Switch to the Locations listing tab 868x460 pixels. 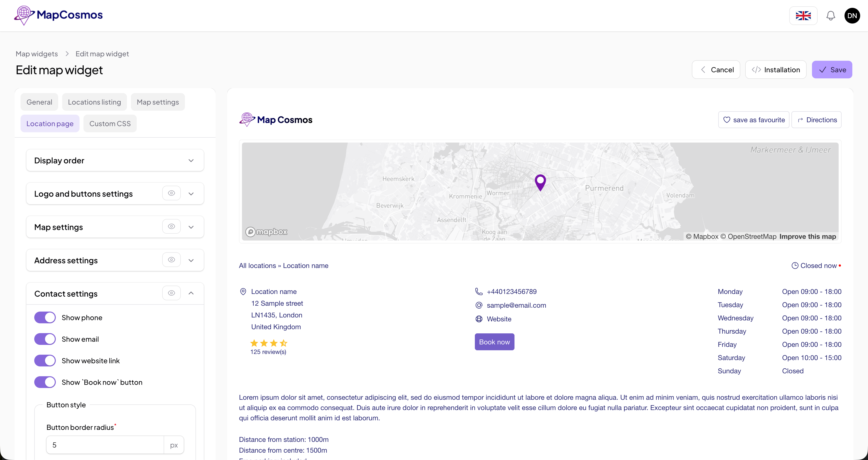pos(94,102)
